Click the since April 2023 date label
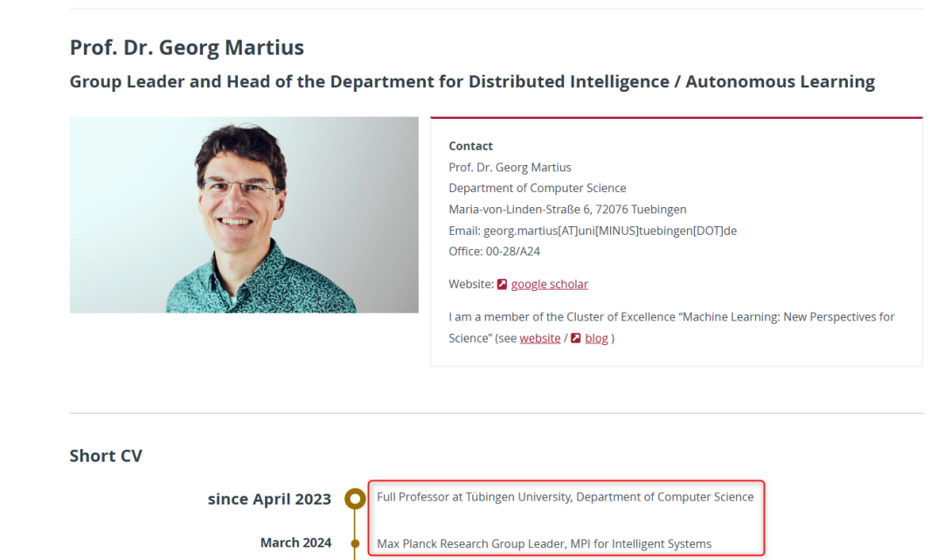 (269, 499)
